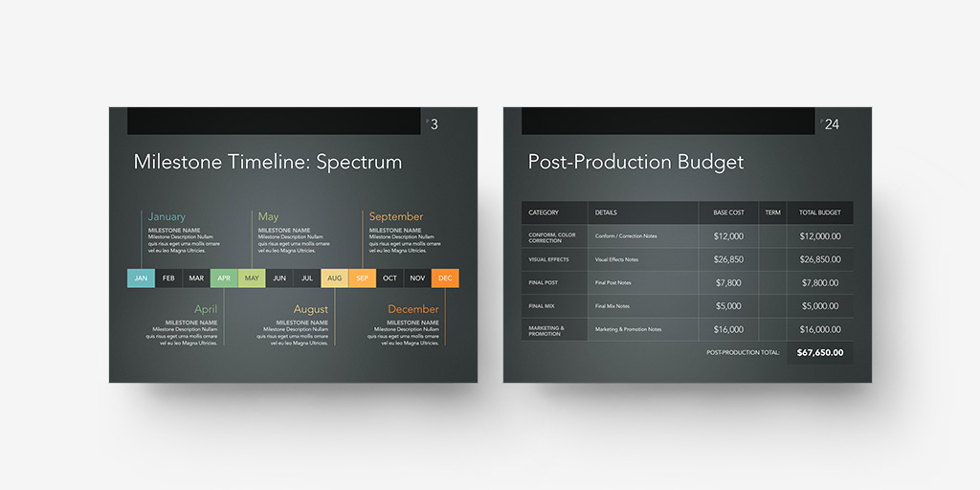Click the orange DEC timeline cell
This screenshot has height=490, width=980.
(445, 278)
